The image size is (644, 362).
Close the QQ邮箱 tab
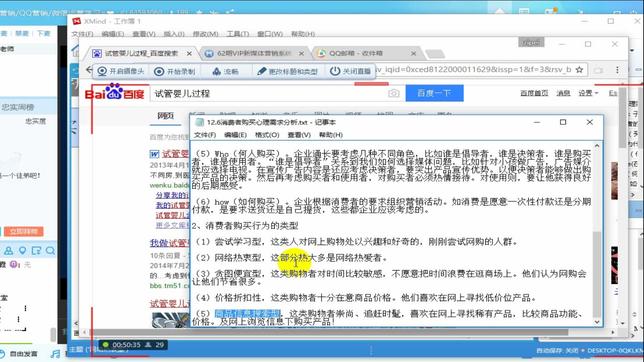(414, 54)
